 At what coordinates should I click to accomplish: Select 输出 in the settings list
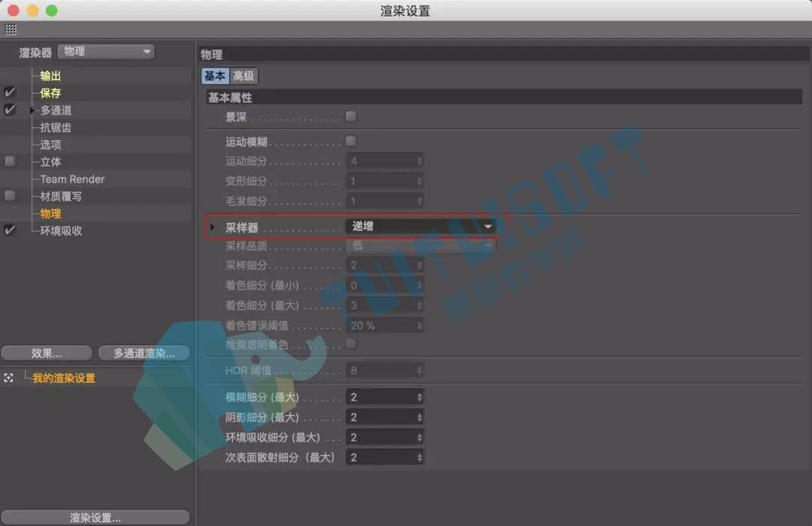tap(50, 76)
